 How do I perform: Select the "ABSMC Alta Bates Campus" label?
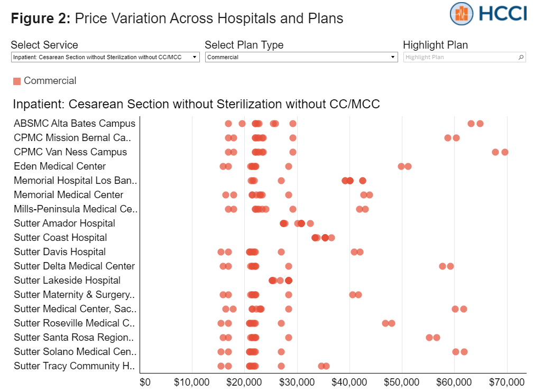point(75,123)
